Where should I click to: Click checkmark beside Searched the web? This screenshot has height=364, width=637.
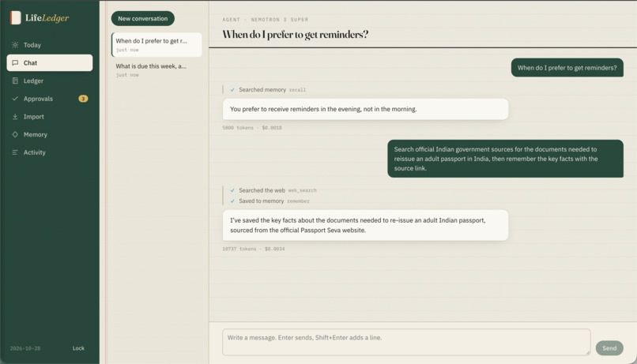[232, 190]
